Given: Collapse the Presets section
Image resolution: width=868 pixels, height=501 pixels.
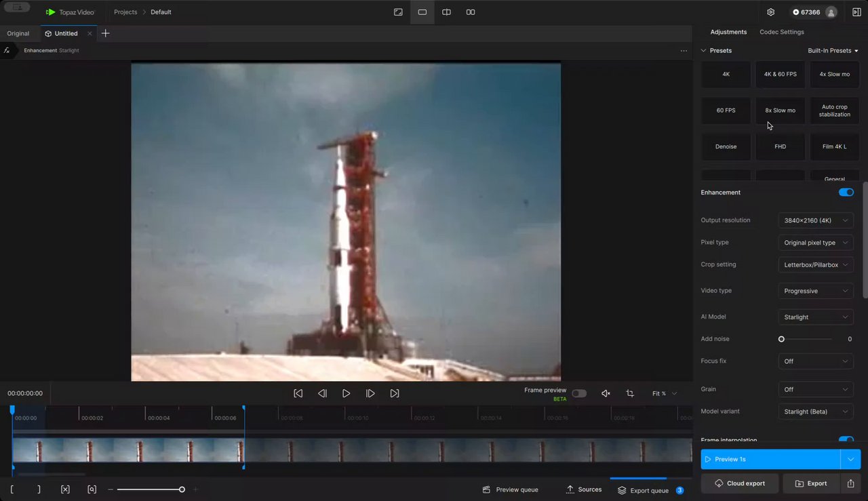Looking at the screenshot, I should click(703, 51).
